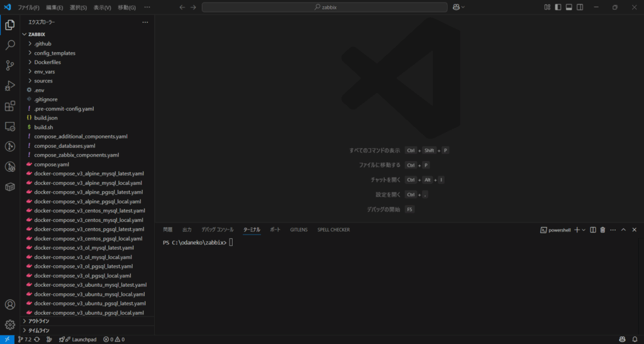Open docker-compose_v3_alpine_mysql_latest.yaml
Image resolution: width=644 pixels, height=344 pixels.
tap(87, 174)
